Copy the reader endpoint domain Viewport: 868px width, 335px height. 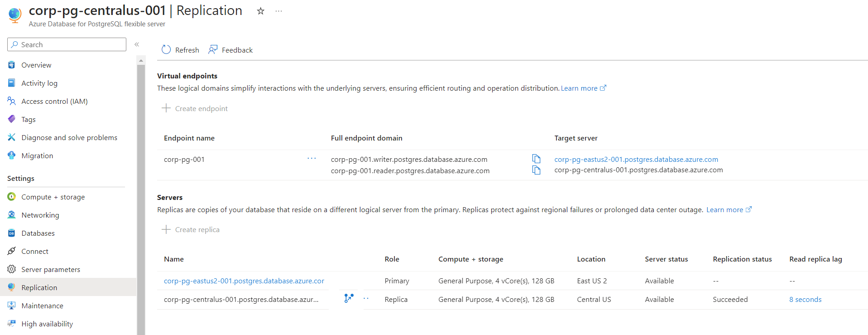click(x=536, y=170)
